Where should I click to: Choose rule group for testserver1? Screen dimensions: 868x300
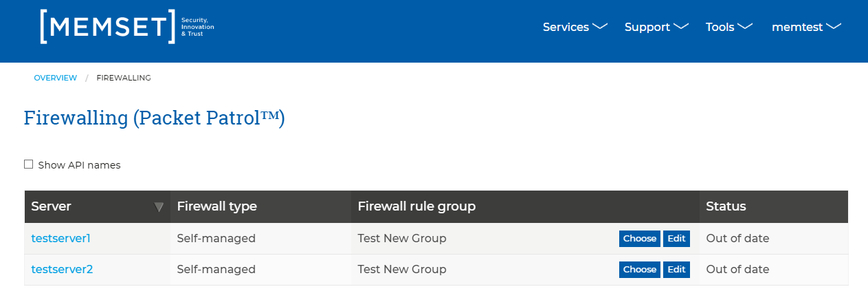point(640,239)
